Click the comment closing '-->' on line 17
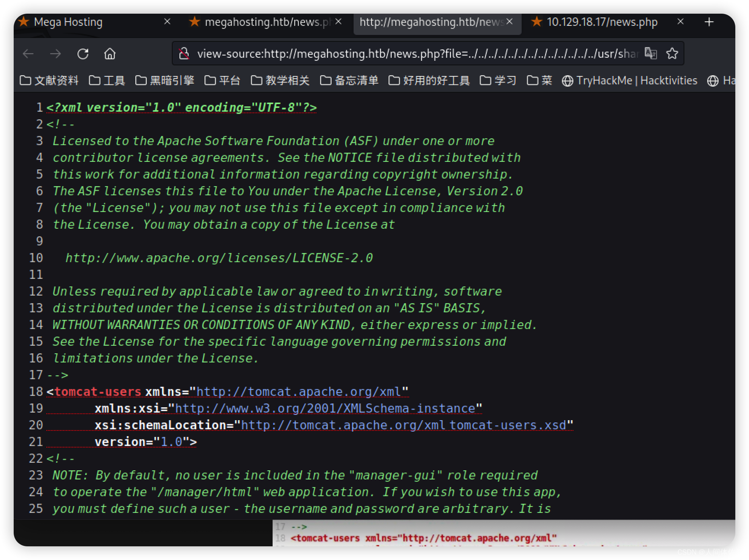 [57, 375]
